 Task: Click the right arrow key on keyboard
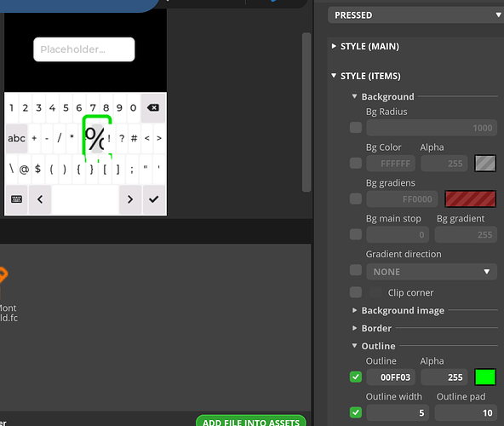[130, 199]
